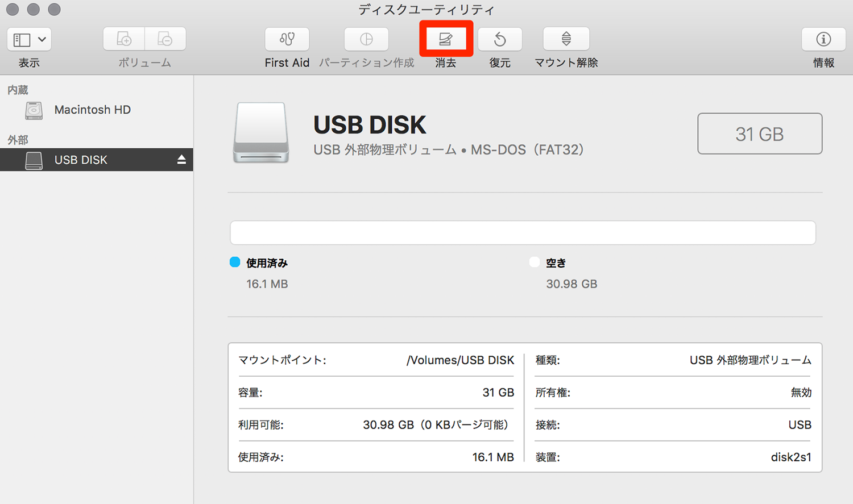853x504 pixels.
Task: Open the sidebar view options dropdown
Action: pos(29,39)
